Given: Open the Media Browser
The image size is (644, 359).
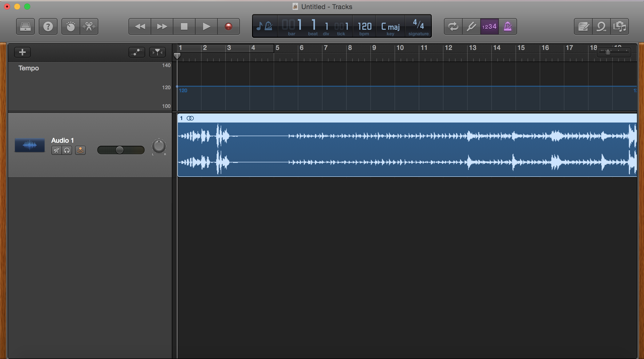Looking at the screenshot, I should click(x=620, y=26).
